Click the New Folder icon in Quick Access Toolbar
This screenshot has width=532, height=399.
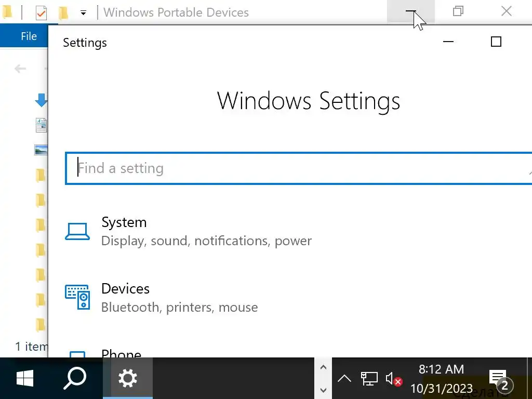tap(63, 12)
